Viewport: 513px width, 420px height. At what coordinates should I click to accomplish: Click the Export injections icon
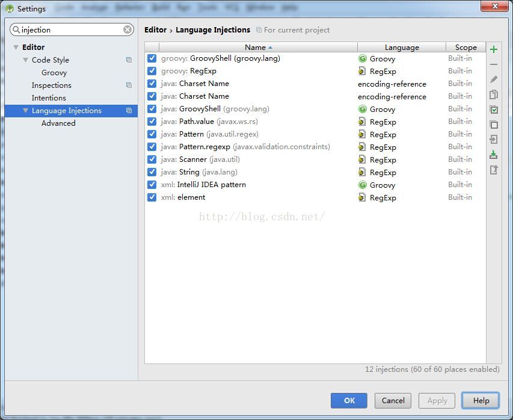tap(494, 170)
